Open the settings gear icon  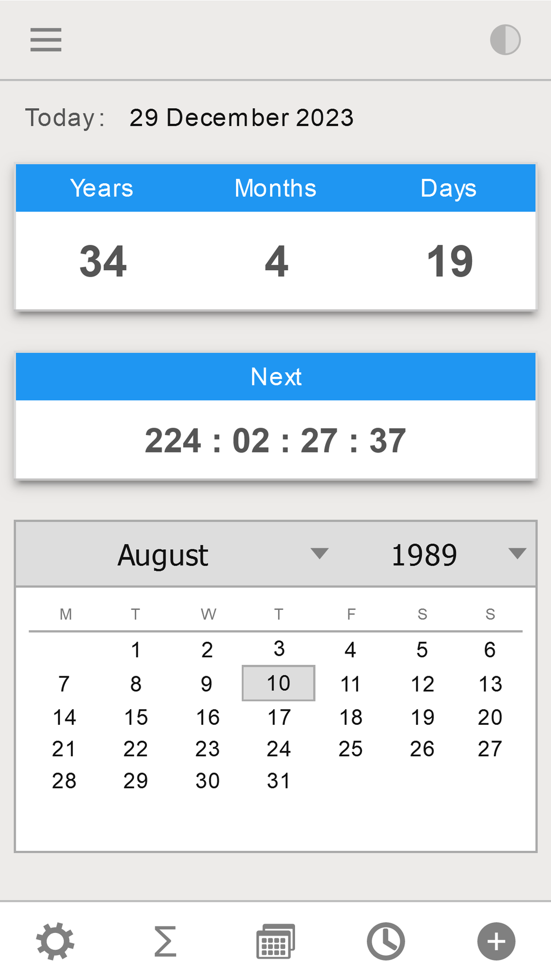55,941
